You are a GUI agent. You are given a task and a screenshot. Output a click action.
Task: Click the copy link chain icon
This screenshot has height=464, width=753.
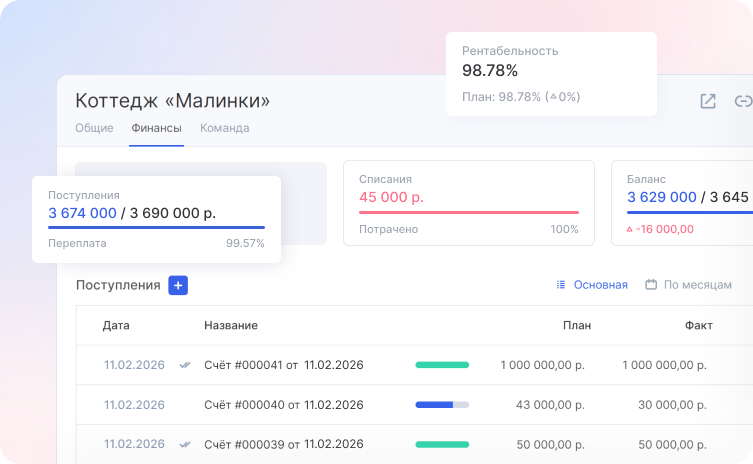point(743,101)
